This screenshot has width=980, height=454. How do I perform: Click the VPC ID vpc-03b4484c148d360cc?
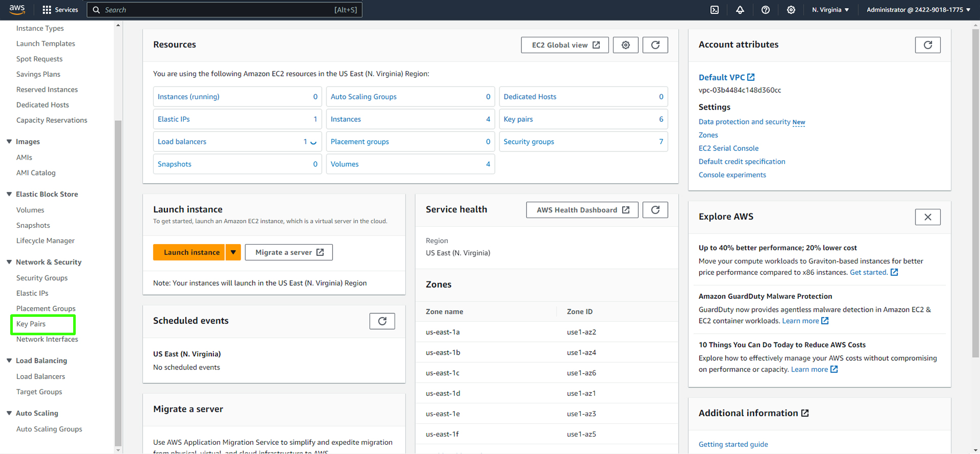click(x=739, y=90)
